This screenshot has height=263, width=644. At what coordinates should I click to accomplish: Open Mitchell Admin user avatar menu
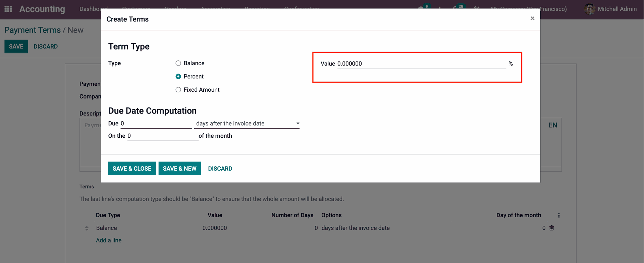610,9
